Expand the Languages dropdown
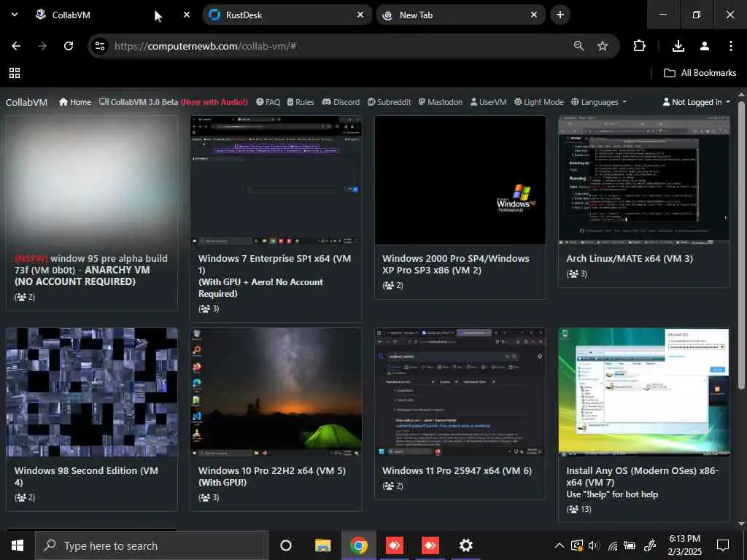 (599, 102)
